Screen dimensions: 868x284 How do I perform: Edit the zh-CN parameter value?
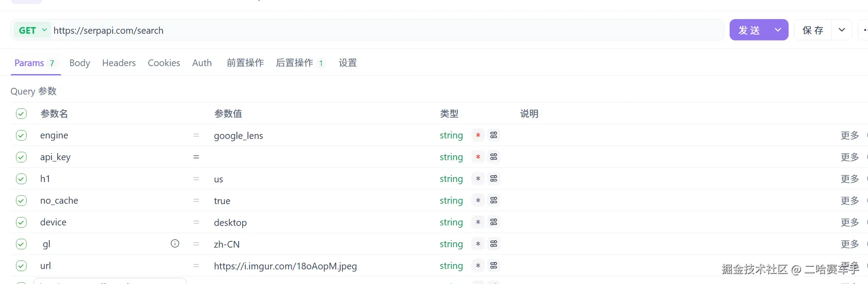[227, 244]
